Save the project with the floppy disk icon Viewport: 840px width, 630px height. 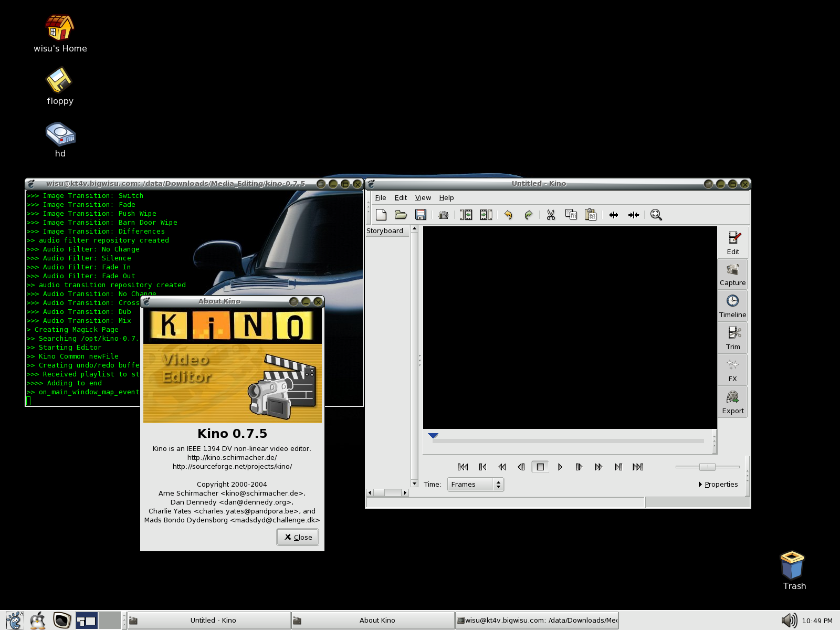(x=421, y=215)
